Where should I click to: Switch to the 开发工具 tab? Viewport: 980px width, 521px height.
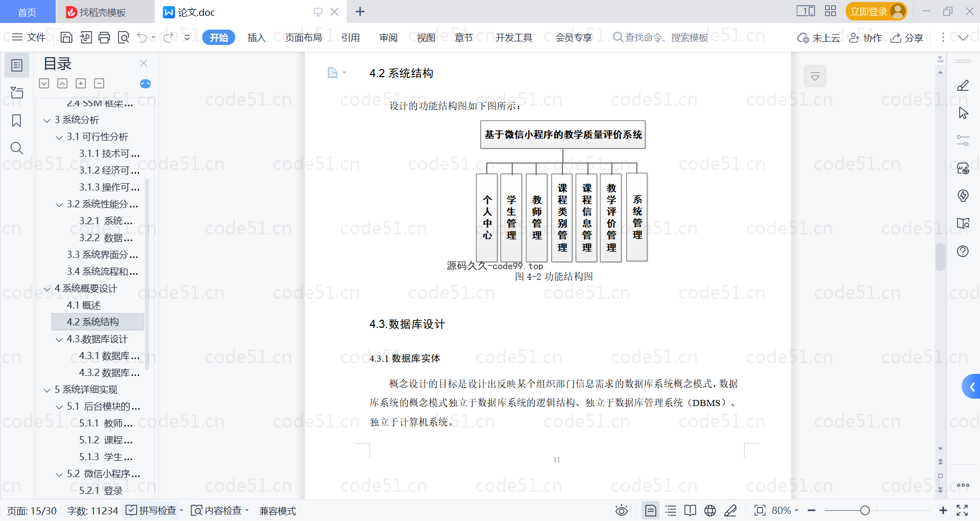[x=513, y=37]
